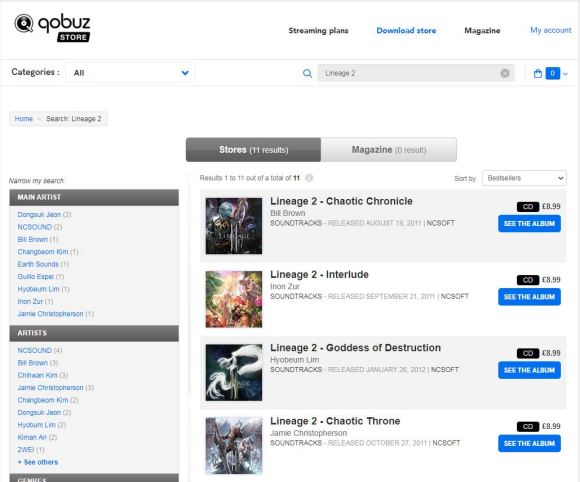Viewport: 580px width, 482px height.
Task: Open the Chaotic Chronicle album cover thumbnail
Action: pyautogui.click(x=234, y=226)
